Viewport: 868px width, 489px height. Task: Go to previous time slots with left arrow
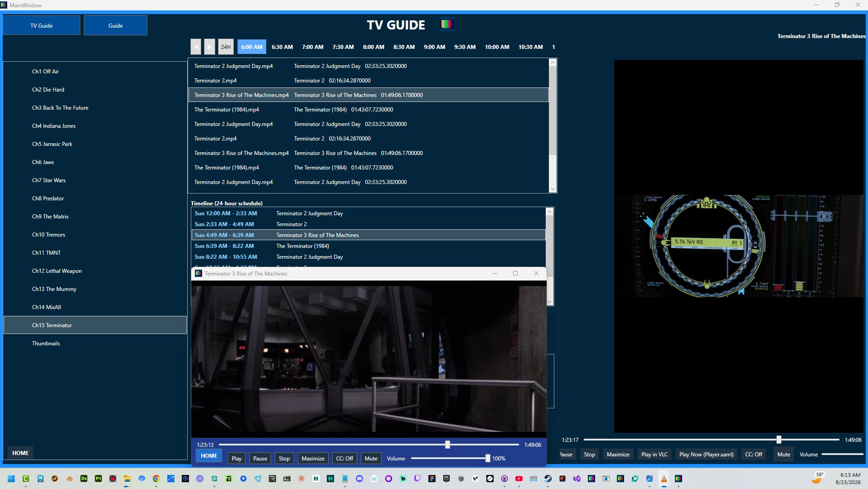(x=196, y=47)
